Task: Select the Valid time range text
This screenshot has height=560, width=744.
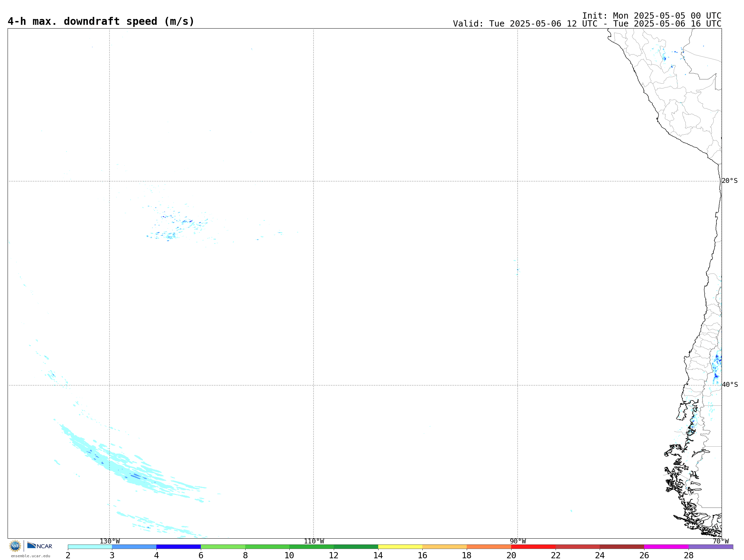Action: pyautogui.click(x=587, y=24)
